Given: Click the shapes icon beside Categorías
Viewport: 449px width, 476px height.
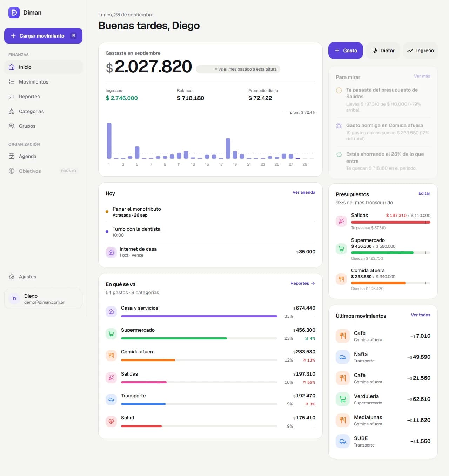Looking at the screenshot, I should [x=12, y=111].
